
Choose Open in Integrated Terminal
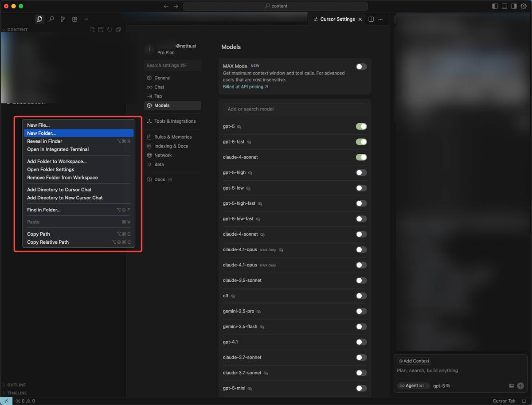point(78,149)
